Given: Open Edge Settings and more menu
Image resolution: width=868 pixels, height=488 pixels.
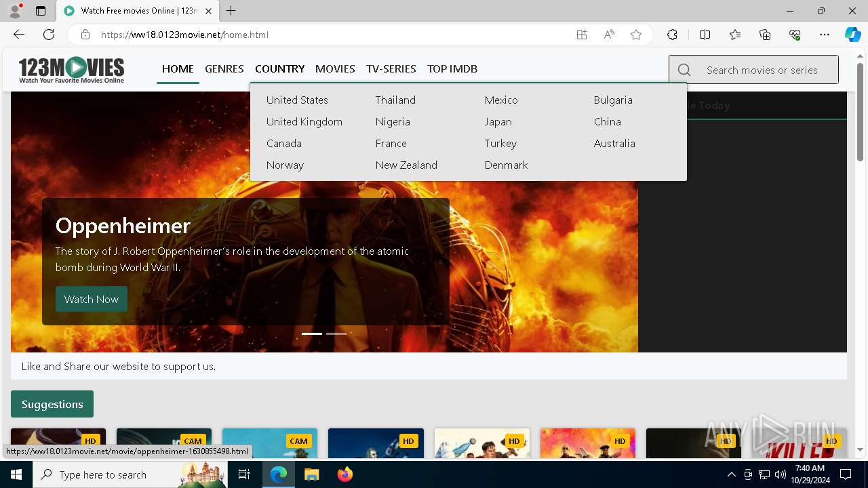Looking at the screenshot, I should [825, 35].
